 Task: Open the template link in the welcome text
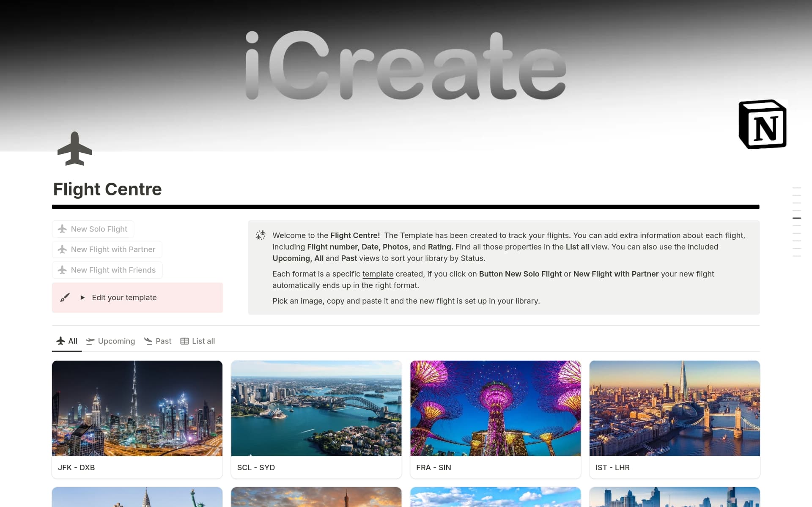(378, 274)
